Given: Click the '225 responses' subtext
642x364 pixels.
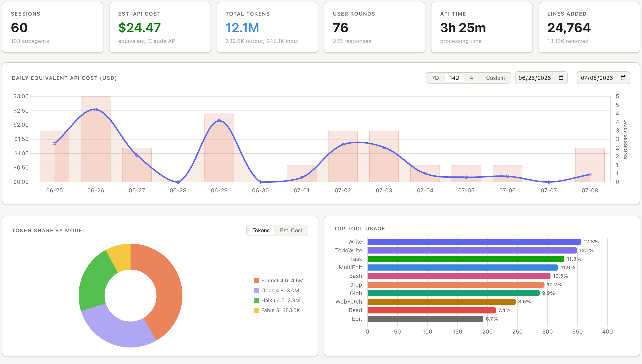Looking at the screenshot, I should (352, 41).
